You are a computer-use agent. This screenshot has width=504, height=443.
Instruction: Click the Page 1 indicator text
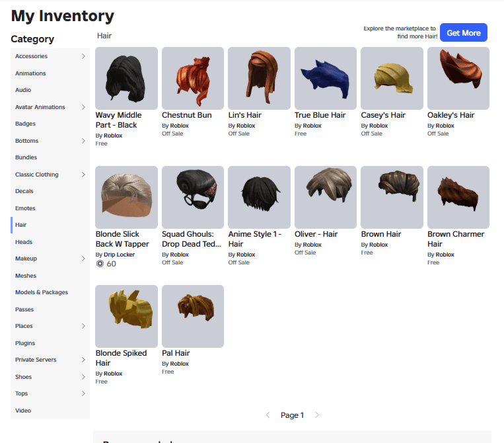[292, 415]
